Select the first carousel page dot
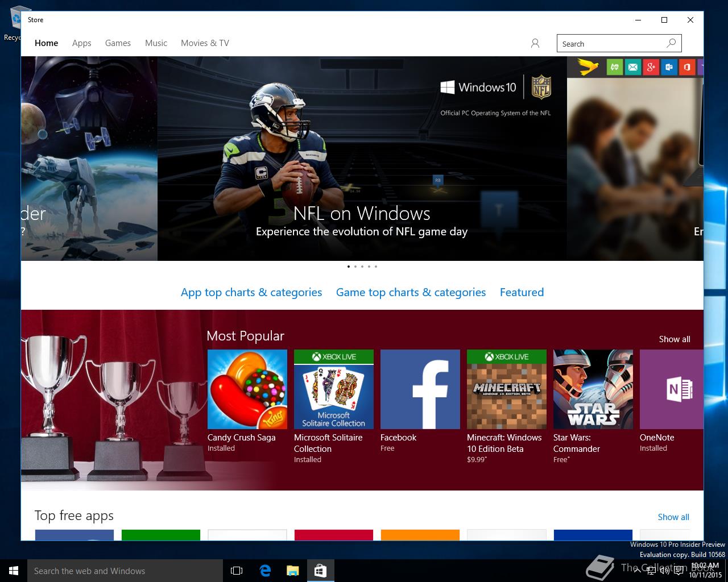This screenshot has height=582, width=728. [x=349, y=266]
